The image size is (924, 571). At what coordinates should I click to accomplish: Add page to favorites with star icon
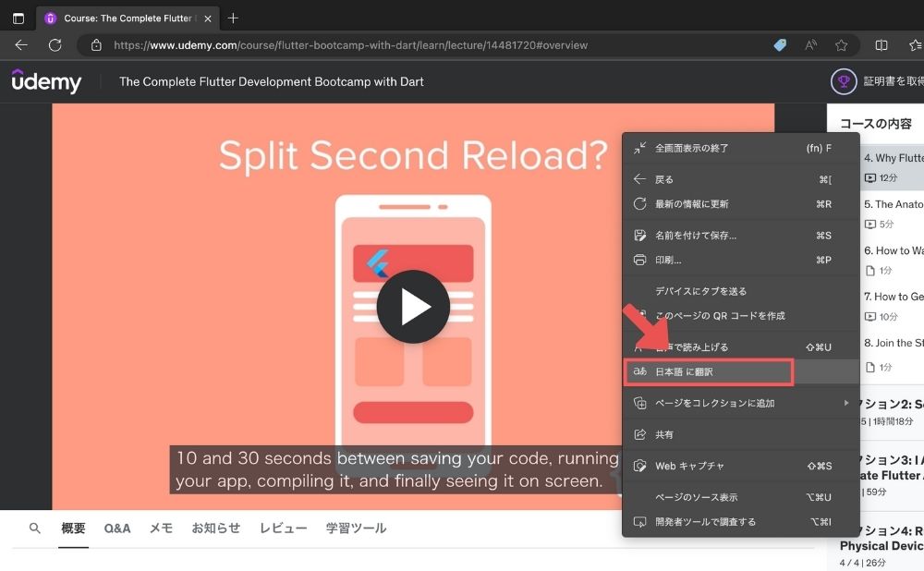coord(841,45)
